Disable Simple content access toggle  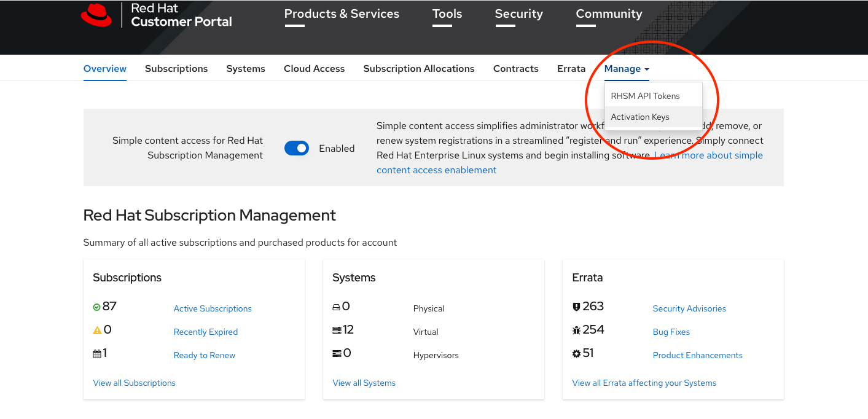(297, 148)
